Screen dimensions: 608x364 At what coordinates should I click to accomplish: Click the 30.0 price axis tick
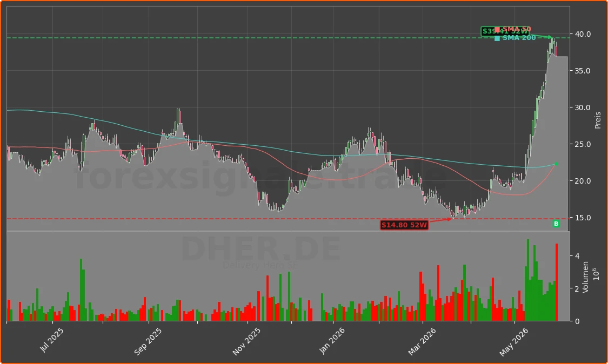click(x=583, y=108)
